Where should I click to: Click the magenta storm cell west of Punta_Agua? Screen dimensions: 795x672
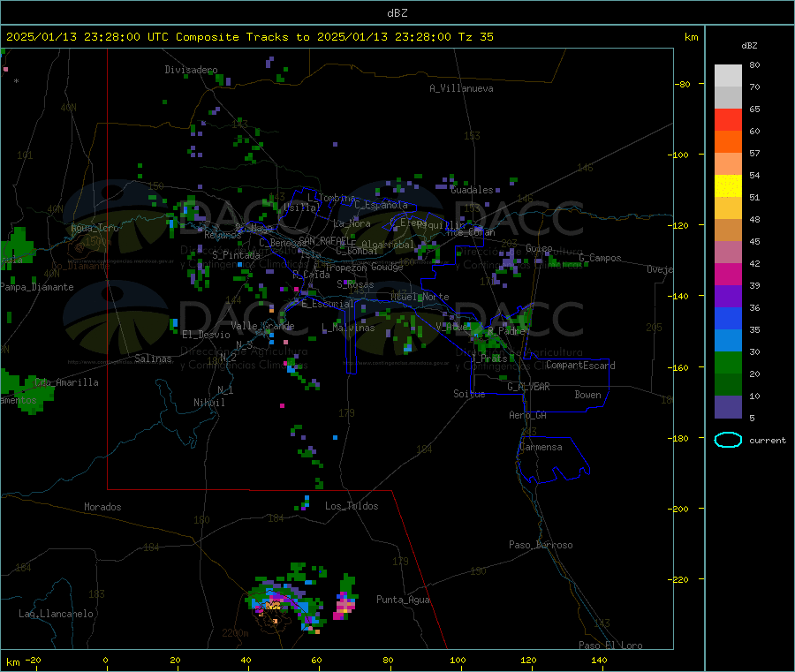[344, 605]
